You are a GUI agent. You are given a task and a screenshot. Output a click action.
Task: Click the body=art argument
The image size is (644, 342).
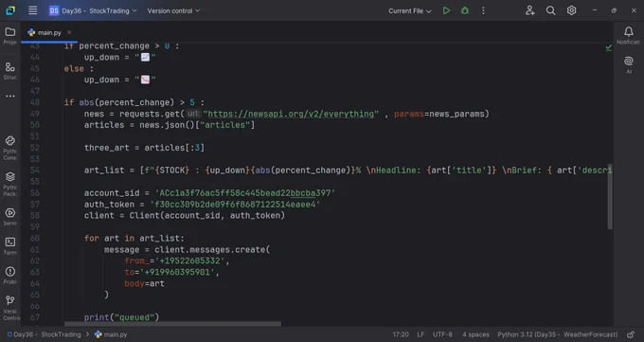click(145, 283)
